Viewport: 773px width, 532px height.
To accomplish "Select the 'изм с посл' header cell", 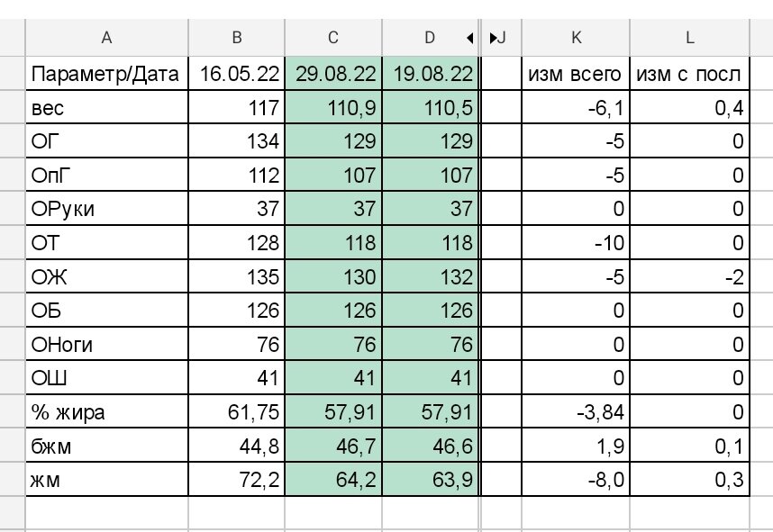I will pyautogui.click(x=690, y=74).
